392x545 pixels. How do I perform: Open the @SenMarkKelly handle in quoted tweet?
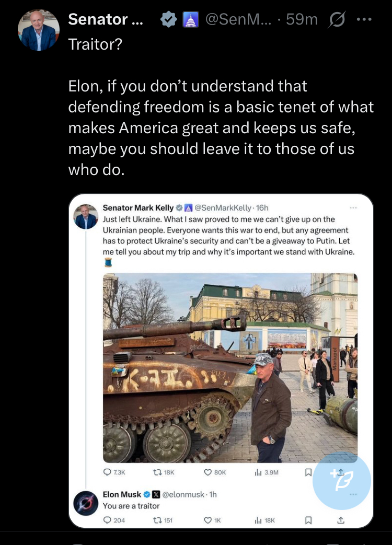(x=224, y=208)
